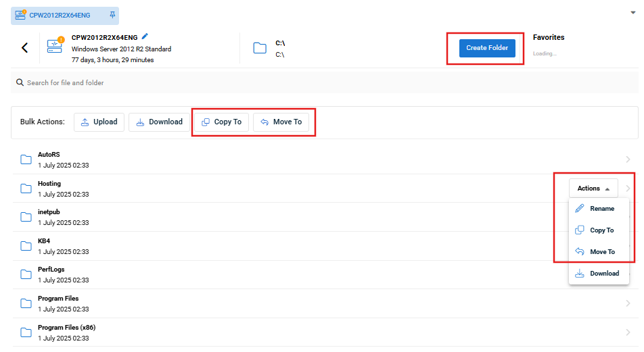This screenshot has height=352, width=644.
Task: Open the Program Files folder icon
Action: [x=26, y=303]
